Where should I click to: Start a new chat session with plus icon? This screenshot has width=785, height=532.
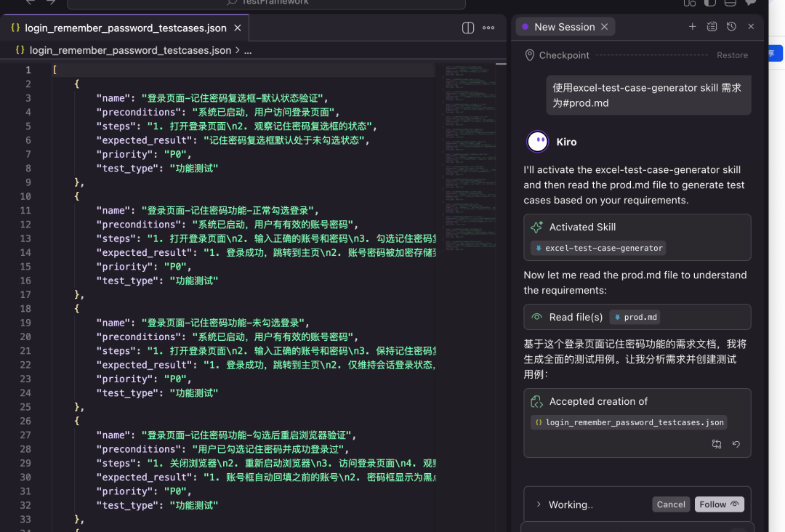pyautogui.click(x=692, y=27)
